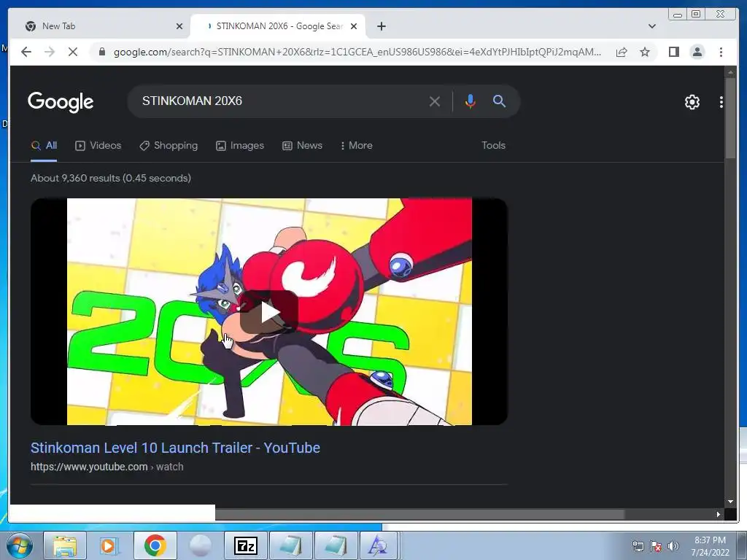Viewport: 747px width, 560px height.
Task: Go back to the previous page
Action: coord(26,52)
